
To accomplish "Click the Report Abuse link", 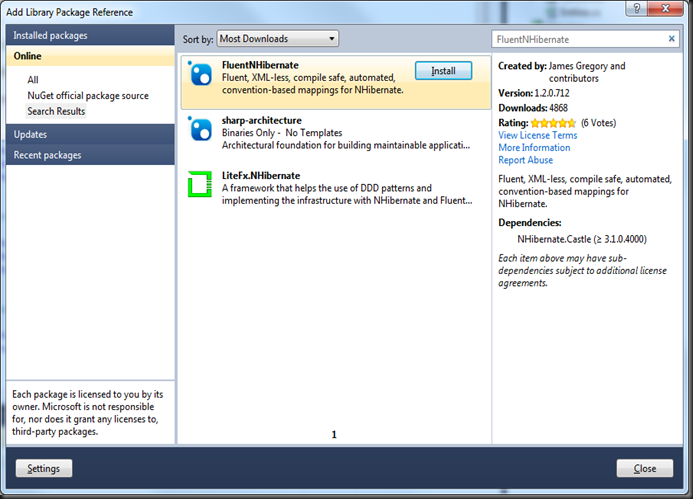I will (x=525, y=160).
